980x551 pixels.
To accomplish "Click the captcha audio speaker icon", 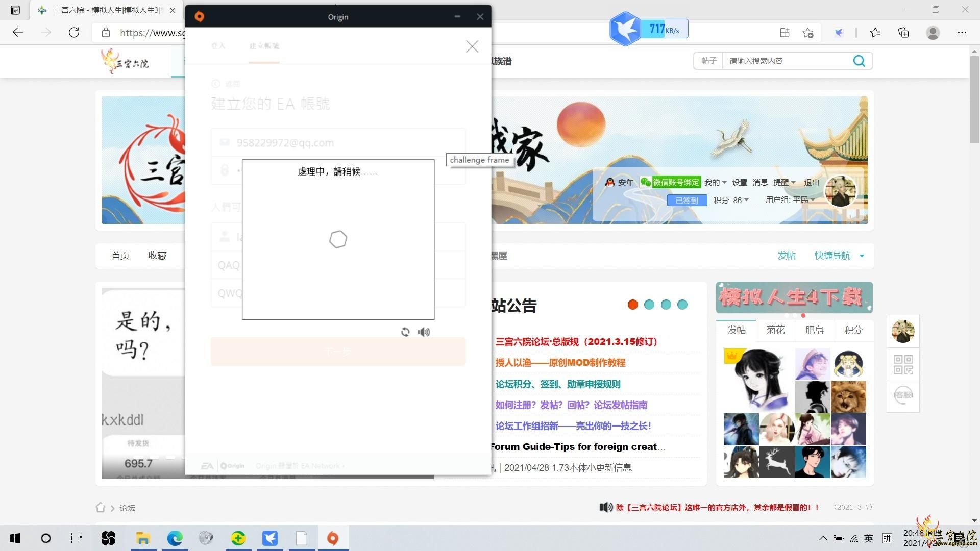I will [x=424, y=332].
